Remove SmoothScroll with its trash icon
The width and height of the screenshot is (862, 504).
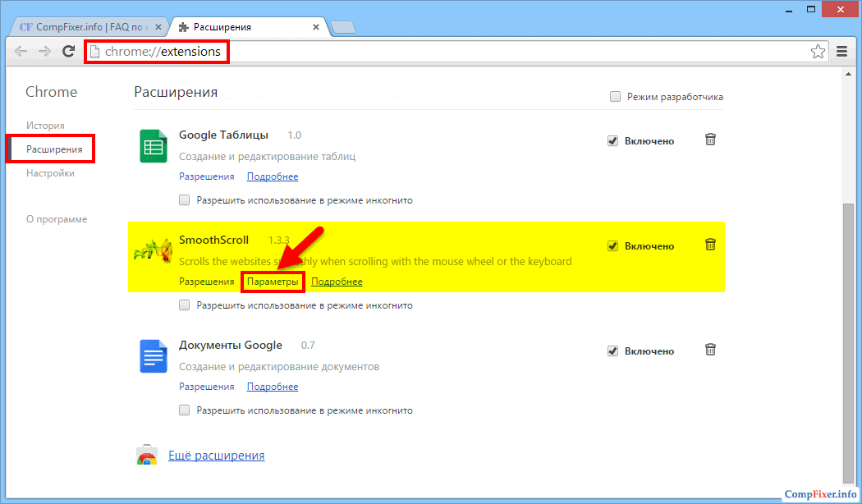[710, 245]
